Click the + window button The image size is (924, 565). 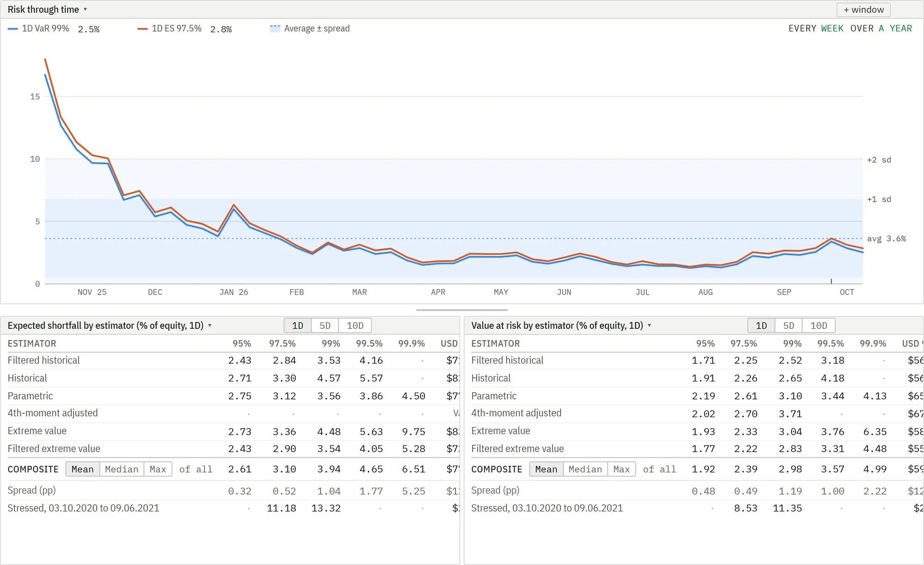pyautogui.click(x=863, y=10)
